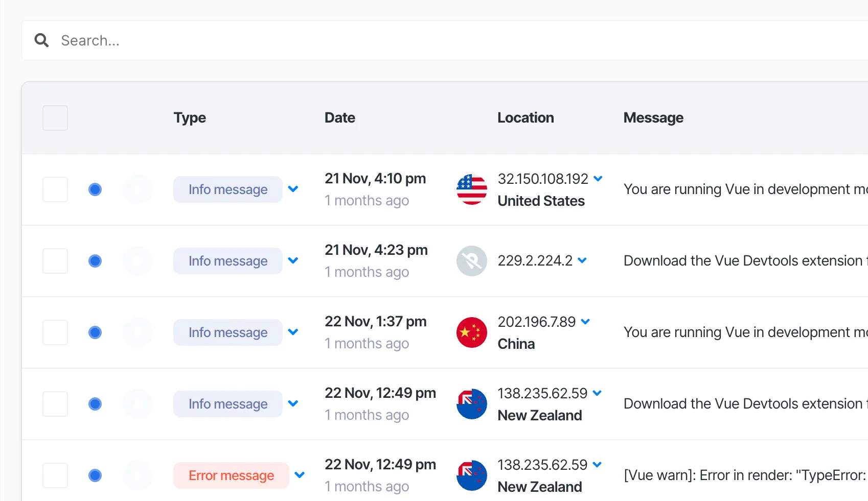Check the box for 21 Nov, 4:10 pm entry

[55, 189]
